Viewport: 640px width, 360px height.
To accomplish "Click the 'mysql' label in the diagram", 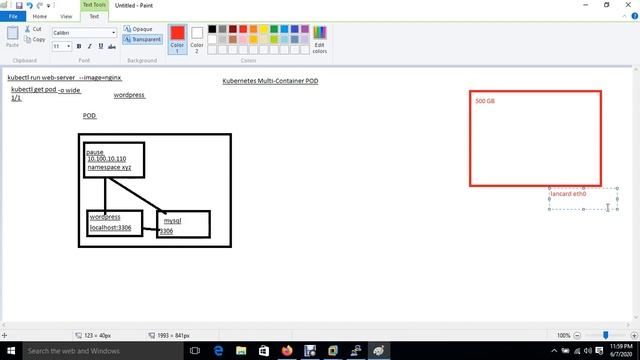I will point(172,221).
